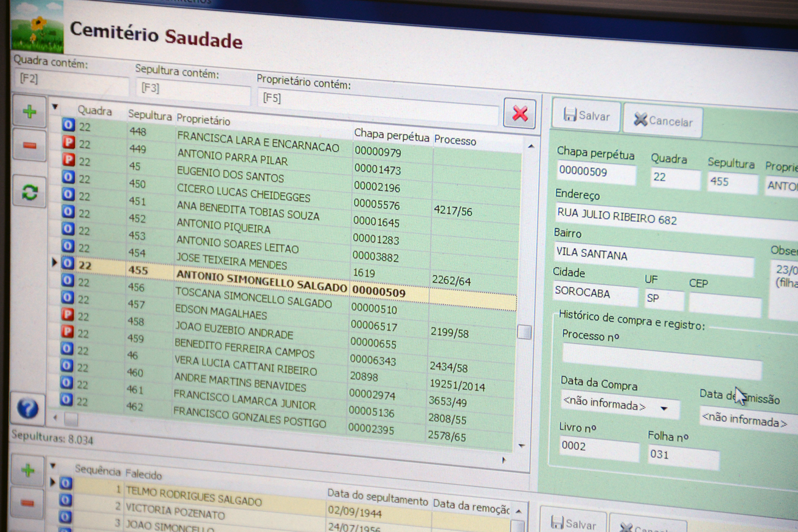Viewport: 798px width, 532px height.
Task: Click the green refresh arrows icon
Action: click(x=29, y=192)
